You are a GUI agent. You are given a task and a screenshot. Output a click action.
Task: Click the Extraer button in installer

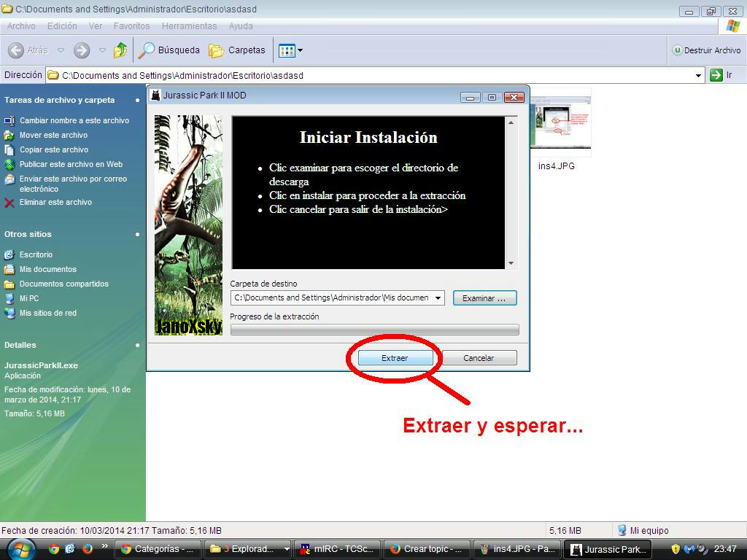click(x=395, y=358)
